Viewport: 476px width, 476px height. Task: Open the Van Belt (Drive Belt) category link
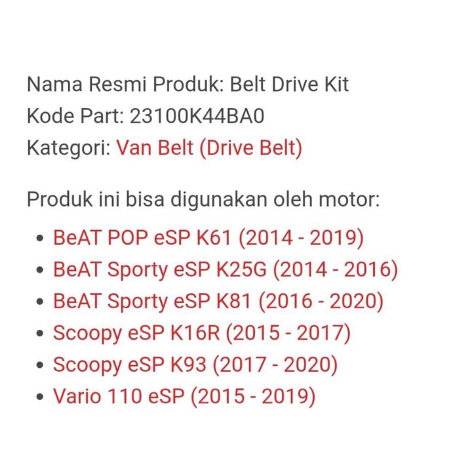pyautogui.click(x=209, y=148)
